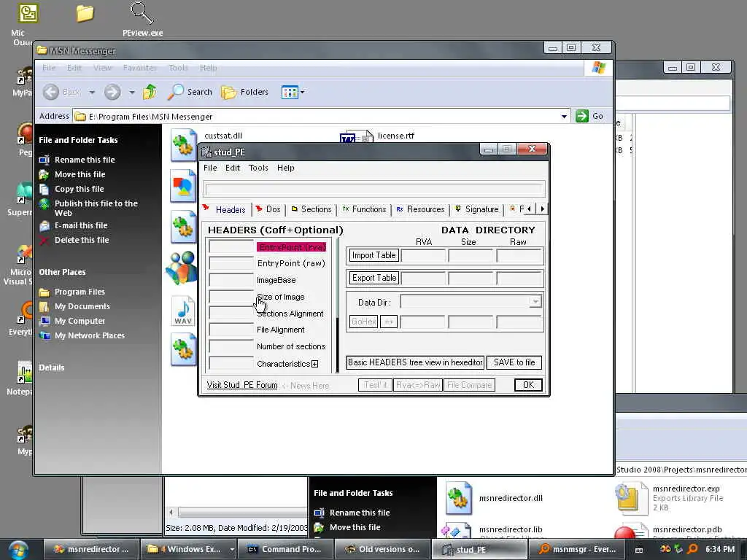This screenshot has height=560, width=747.
Task: Click the path field below the stud_PE menu
Action: tap(374, 189)
